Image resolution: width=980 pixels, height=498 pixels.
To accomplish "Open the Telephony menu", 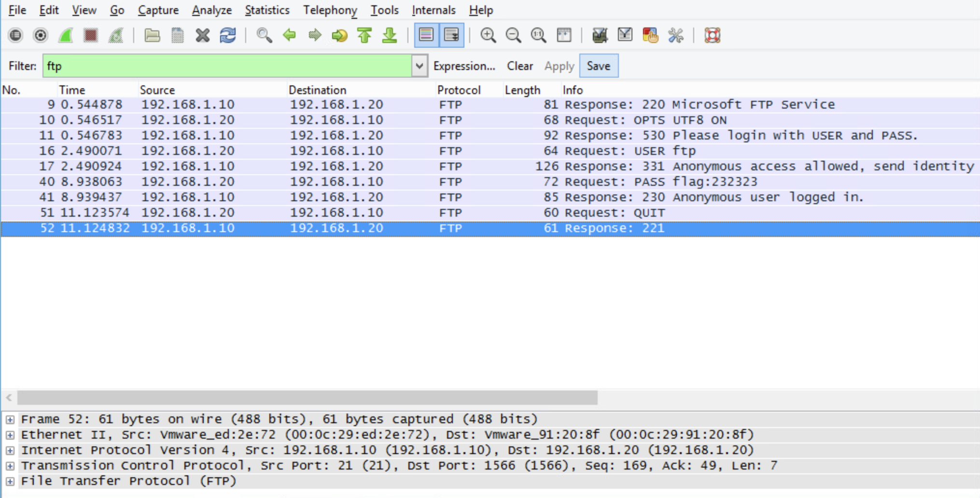I will [330, 10].
